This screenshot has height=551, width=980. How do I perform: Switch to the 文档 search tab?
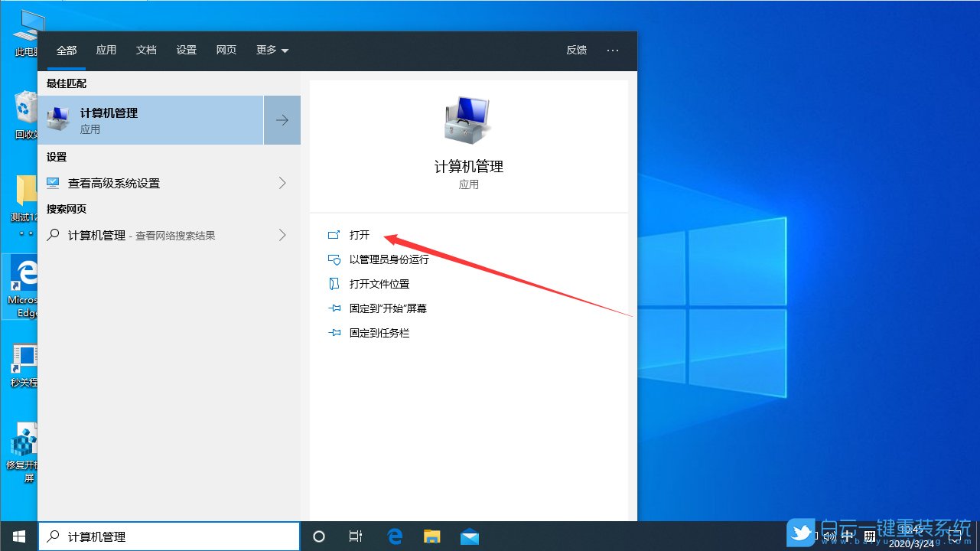pyautogui.click(x=146, y=50)
